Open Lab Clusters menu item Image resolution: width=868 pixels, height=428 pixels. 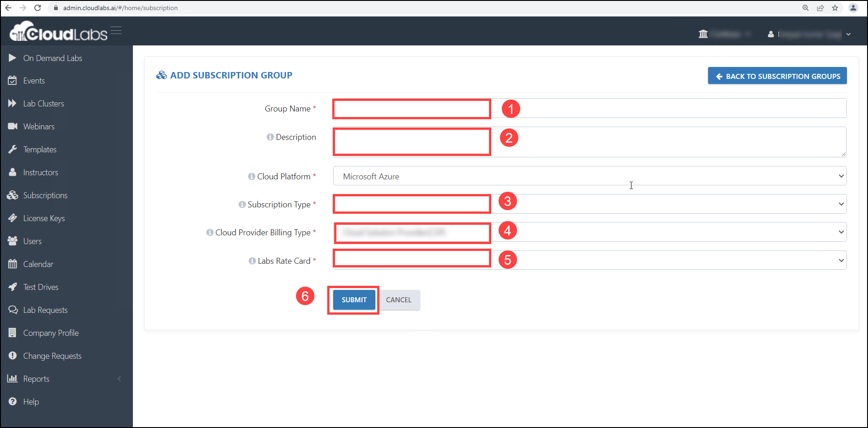pos(44,103)
